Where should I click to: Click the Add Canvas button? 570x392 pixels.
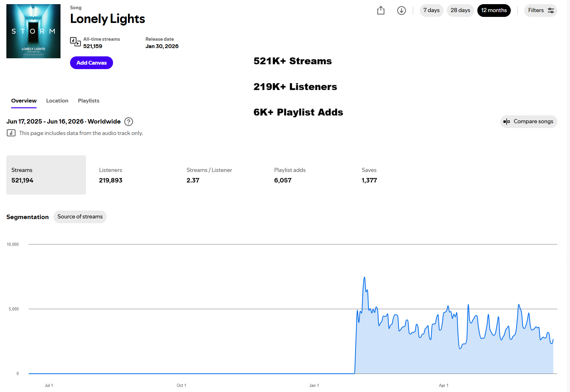pos(91,63)
